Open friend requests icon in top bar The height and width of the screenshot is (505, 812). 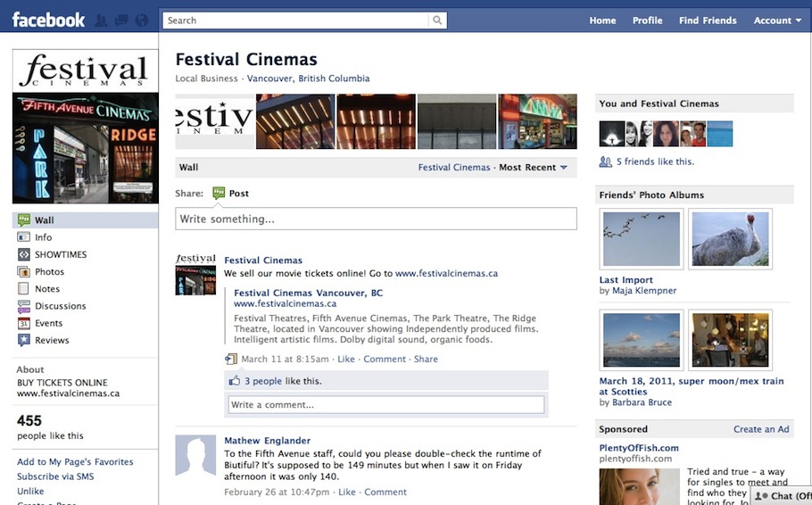pos(102,21)
